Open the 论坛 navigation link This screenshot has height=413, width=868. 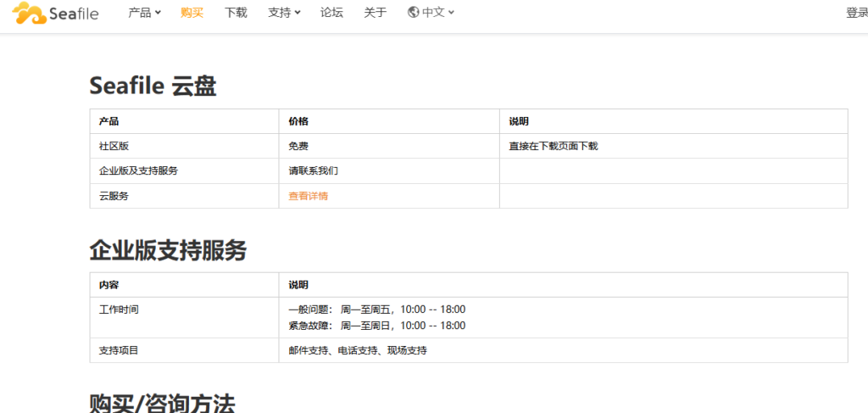pos(331,12)
